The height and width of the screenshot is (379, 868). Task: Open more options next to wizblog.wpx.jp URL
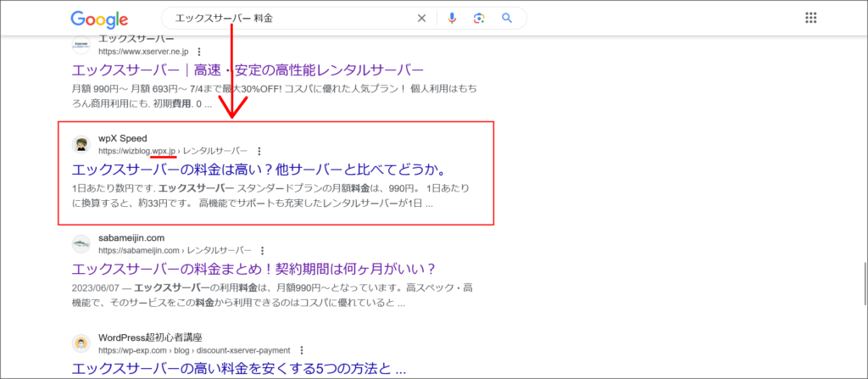[x=259, y=151]
